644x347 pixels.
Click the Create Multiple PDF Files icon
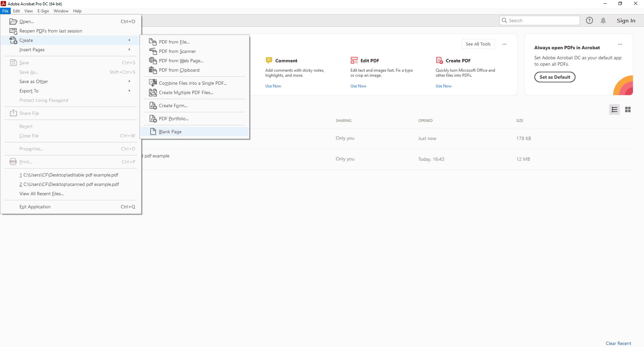click(x=153, y=92)
